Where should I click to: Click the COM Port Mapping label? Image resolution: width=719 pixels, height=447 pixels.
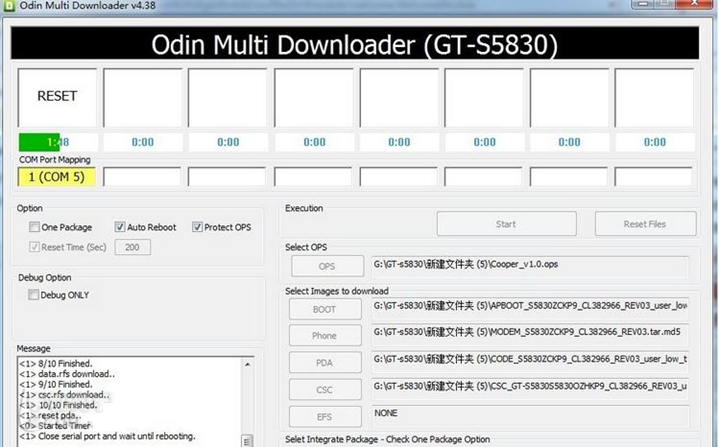[55, 160]
